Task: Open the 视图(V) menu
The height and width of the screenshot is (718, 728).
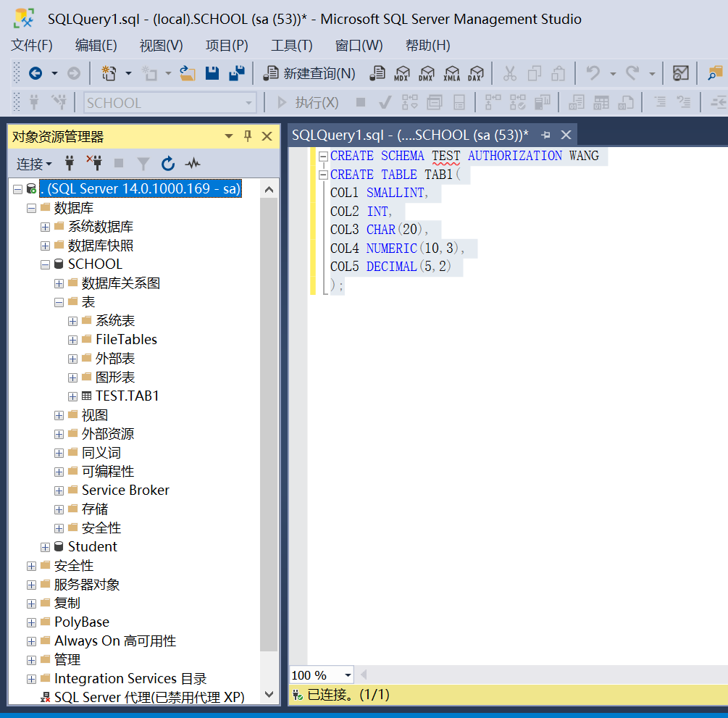Action: click(161, 45)
